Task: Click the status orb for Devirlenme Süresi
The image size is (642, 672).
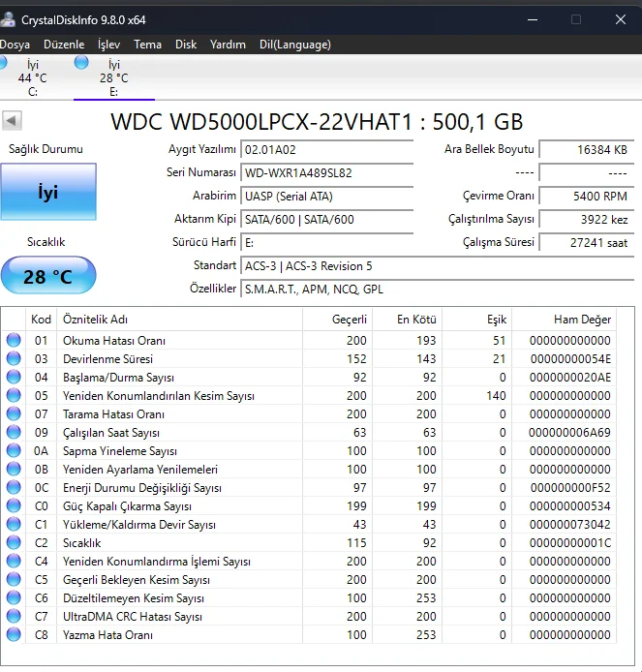Action: [x=14, y=359]
